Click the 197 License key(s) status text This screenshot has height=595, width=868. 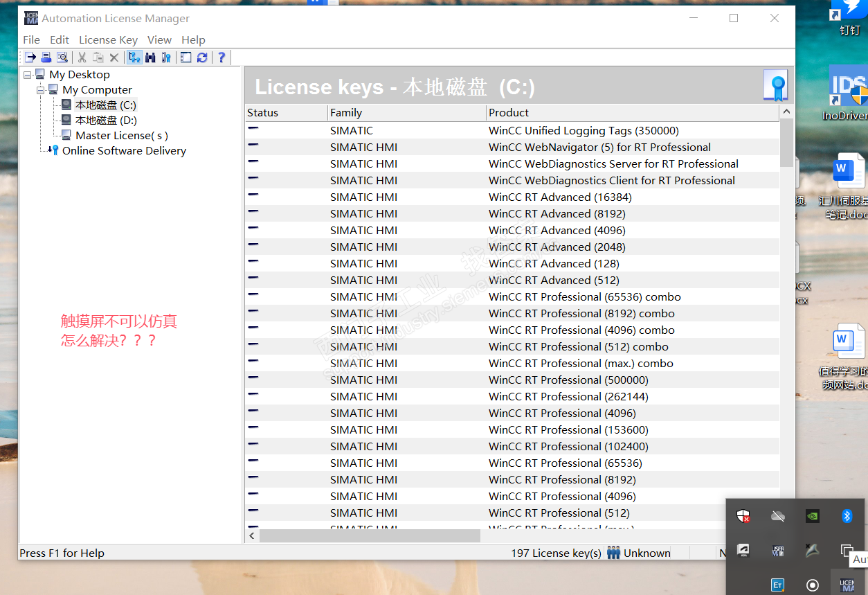(556, 553)
